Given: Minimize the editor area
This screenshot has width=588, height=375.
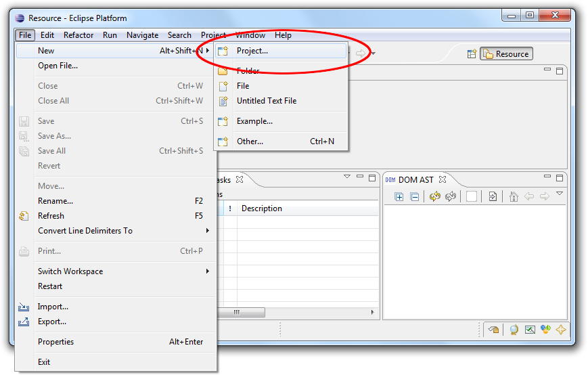Looking at the screenshot, I should 547,69.
